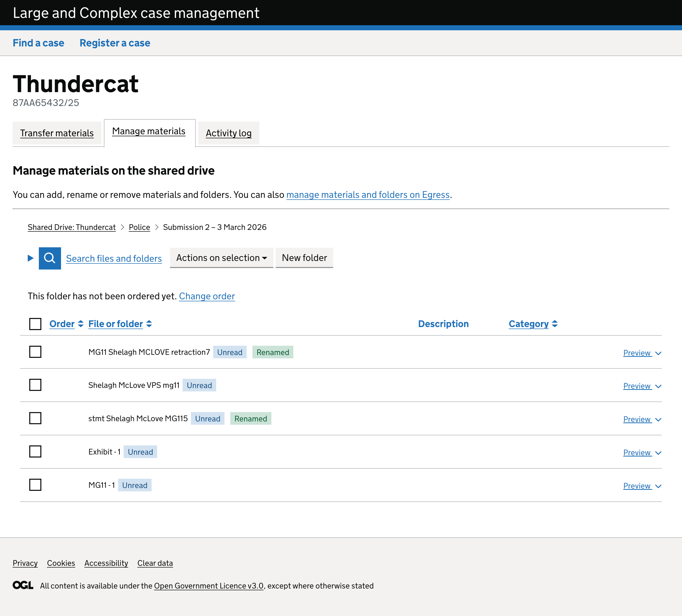Go to Register a case
Viewport: 682px width, 616px height.
point(115,43)
